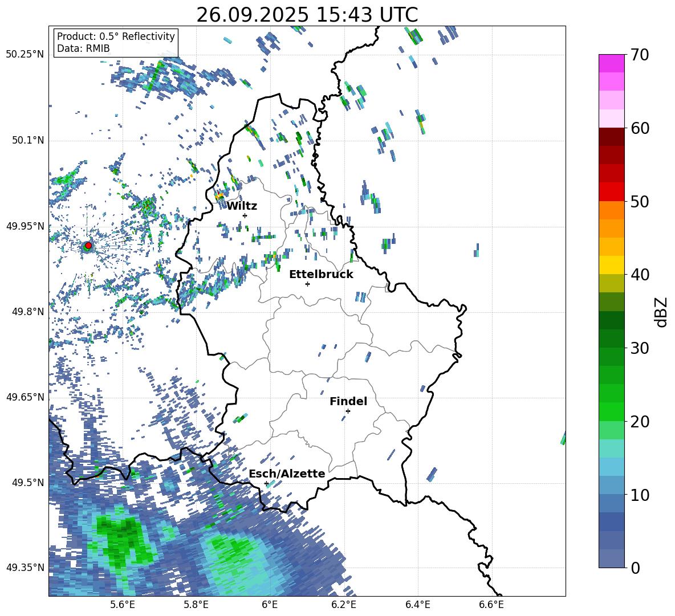Click the 6.4°E longitude label

[417, 605]
